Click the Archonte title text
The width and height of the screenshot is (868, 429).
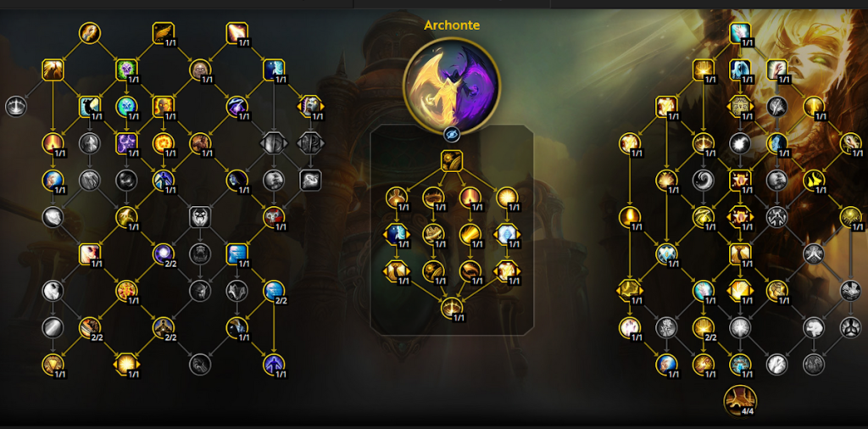[452, 25]
